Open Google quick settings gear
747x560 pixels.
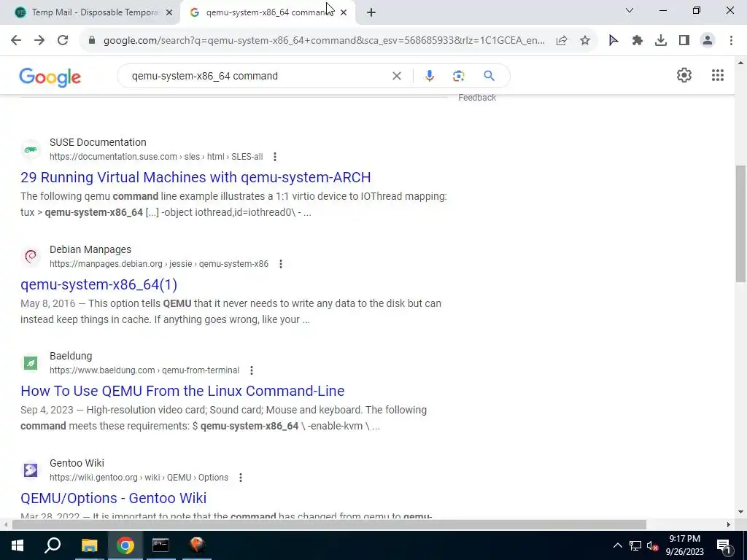684,75
